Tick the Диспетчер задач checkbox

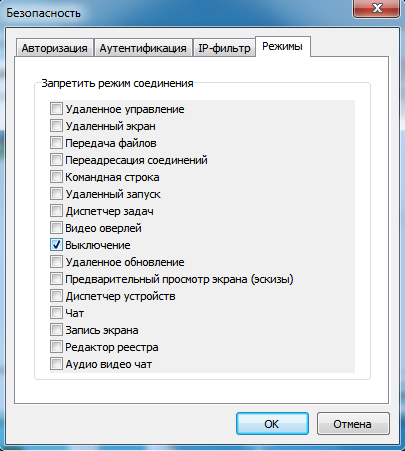(x=56, y=211)
